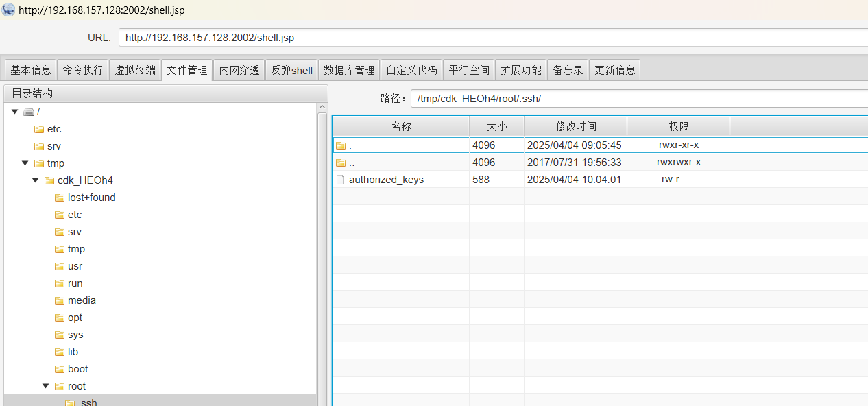This screenshot has width=868, height=406.
Task: Click the media folder icon
Action: click(60, 300)
